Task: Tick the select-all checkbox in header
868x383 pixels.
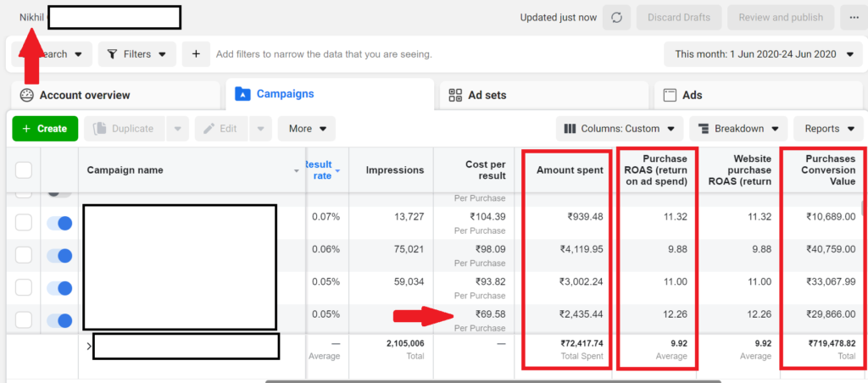Action: coord(24,170)
